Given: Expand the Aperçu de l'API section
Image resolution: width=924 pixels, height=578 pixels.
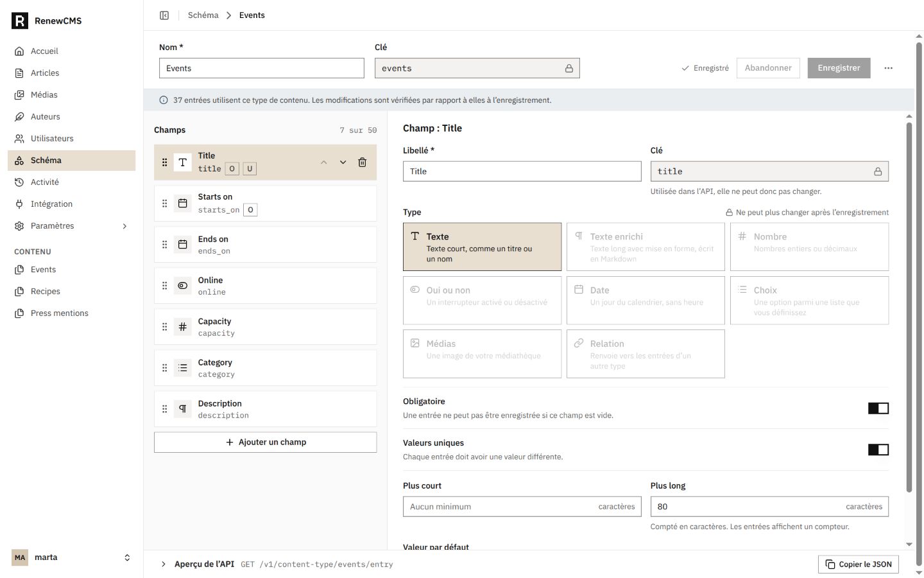Looking at the screenshot, I should tap(163, 565).
